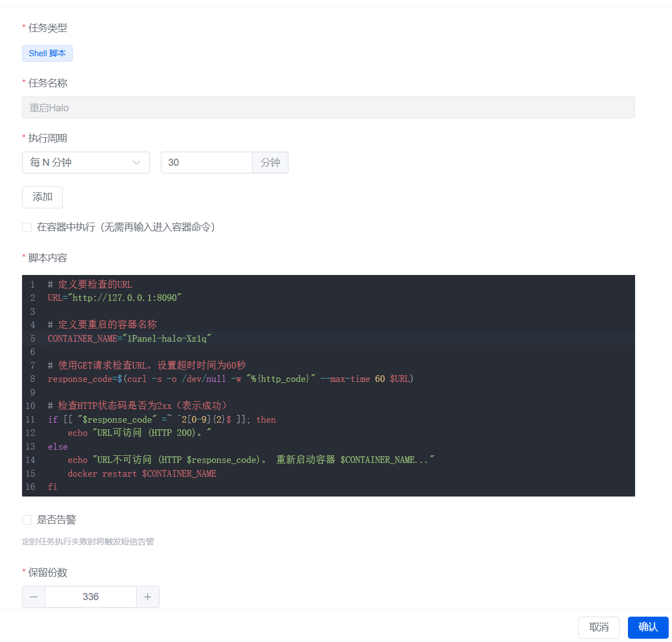Image resolution: width=672 pixels, height=642 pixels.
Task: Click the docker restart command line
Action: click(142, 474)
